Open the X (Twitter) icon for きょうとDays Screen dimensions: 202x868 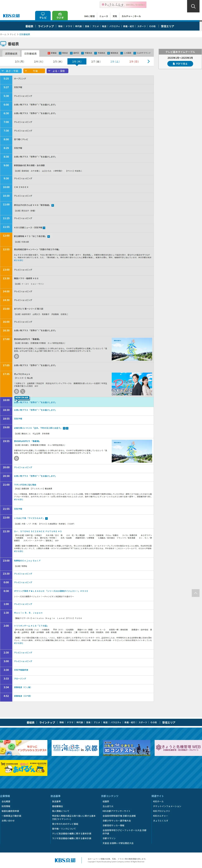tap(23, 391)
